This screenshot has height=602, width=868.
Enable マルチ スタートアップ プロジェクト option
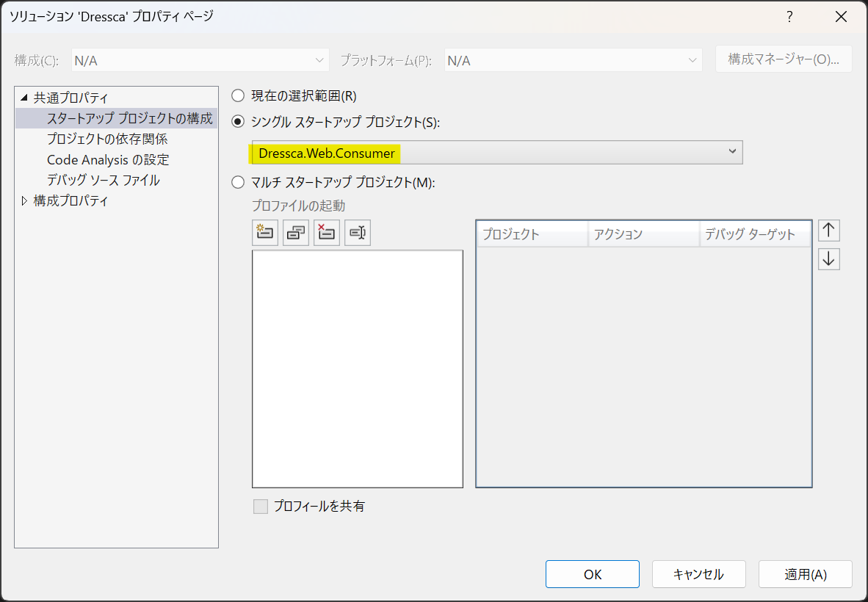pyautogui.click(x=237, y=182)
